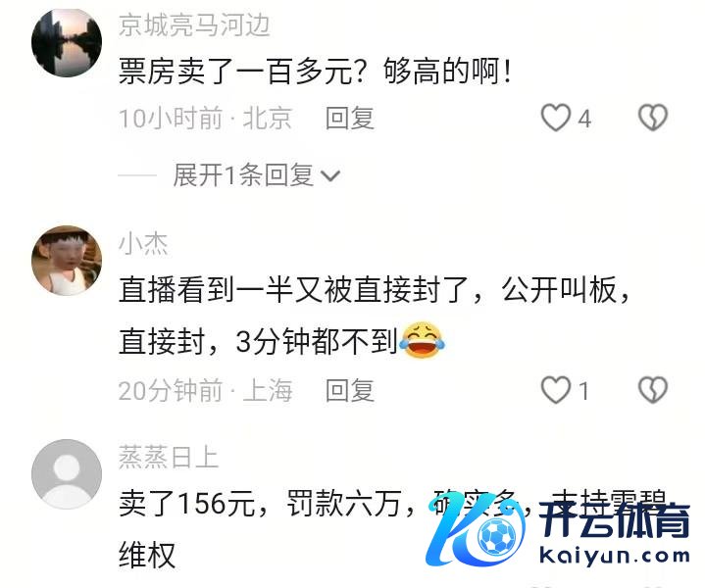Click the laughing-crying emoji in 小杰's comment
The image size is (705, 588).
422,340
